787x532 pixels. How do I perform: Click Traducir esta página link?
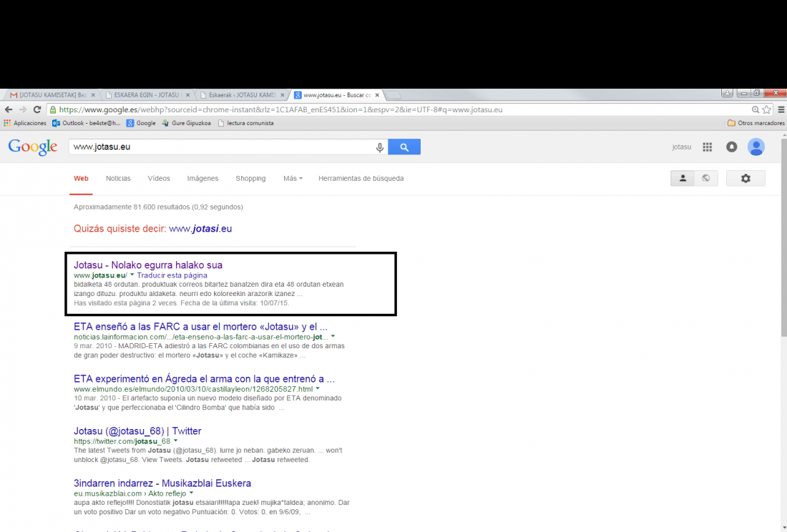[172, 275]
